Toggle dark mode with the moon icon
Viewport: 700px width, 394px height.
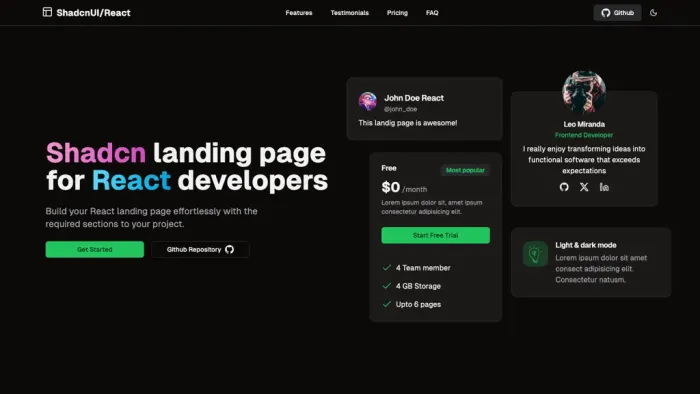click(654, 12)
